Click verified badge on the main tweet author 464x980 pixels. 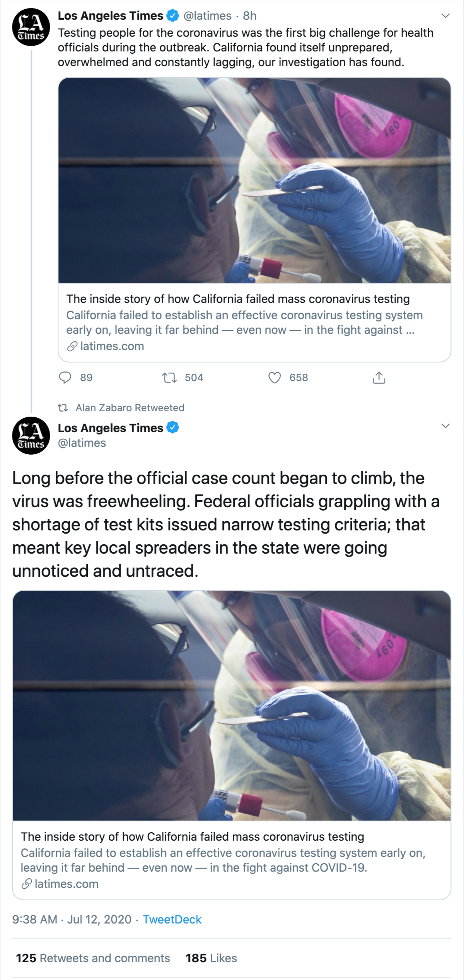click(x=172, y=428)
